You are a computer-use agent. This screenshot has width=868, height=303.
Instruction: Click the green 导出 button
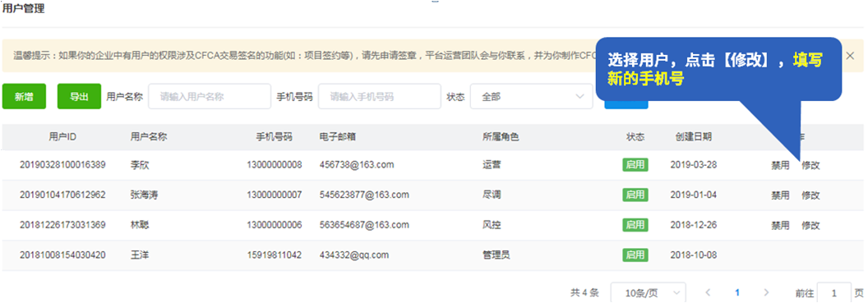[x=79, y=97]
